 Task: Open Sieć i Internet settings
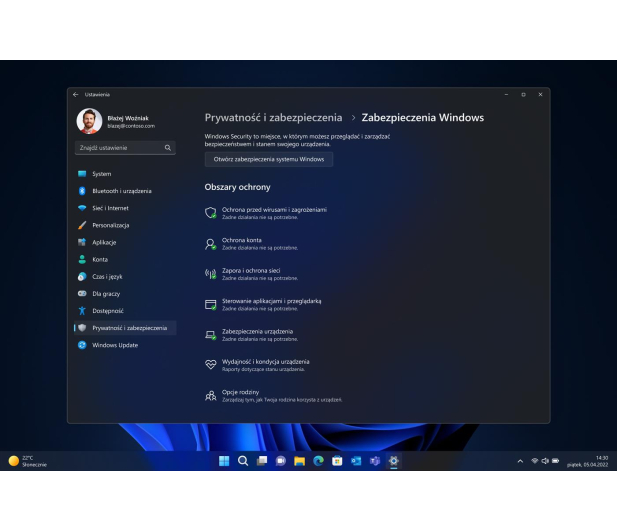click(x=125, y=208)
